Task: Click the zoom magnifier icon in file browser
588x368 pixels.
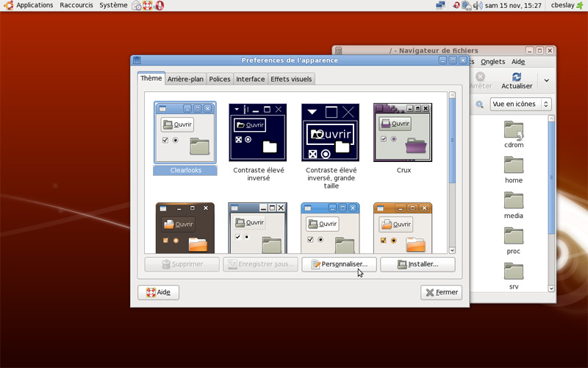Action: coord(479,105)
